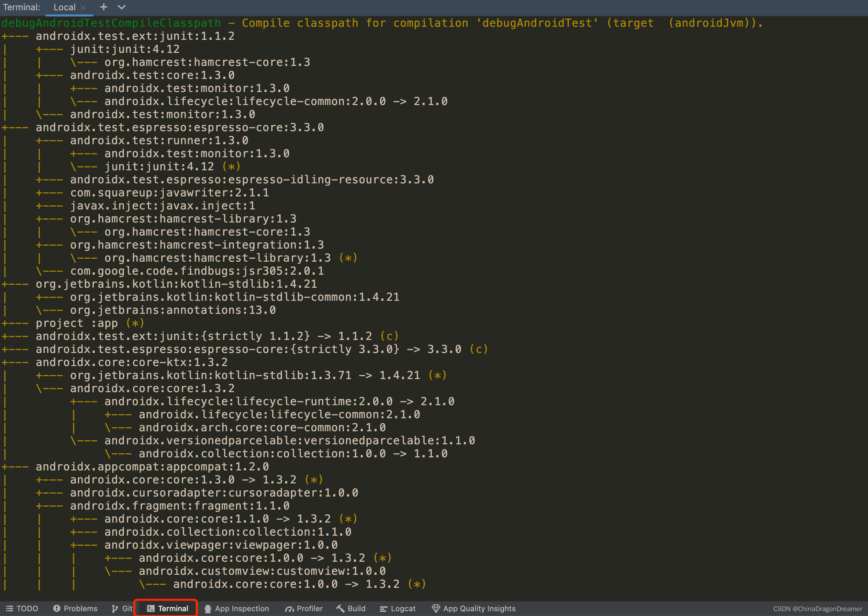Open the Logcat tool window
The width and height of the screenshot is (868, 616).
[x=398, y=608]
